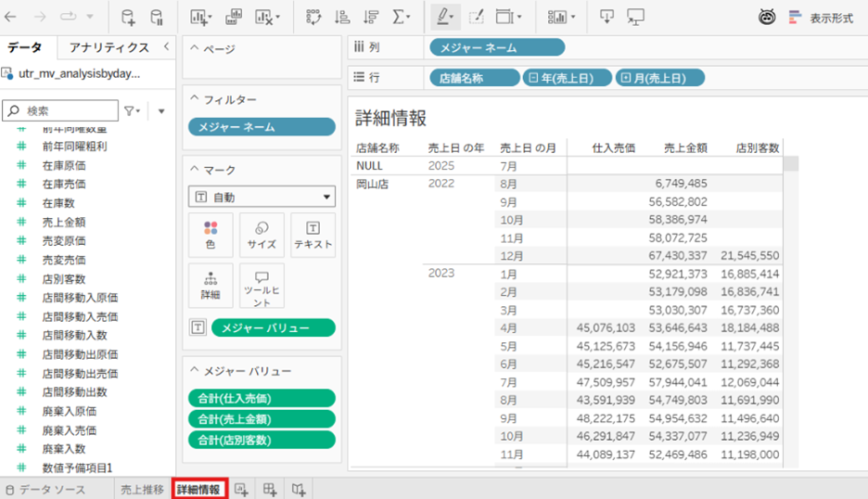Image resolution: width=868 pixels, height=499 pixels.
Task: Open the 表示形式 Show Me panel
Action: coord(821,18)
